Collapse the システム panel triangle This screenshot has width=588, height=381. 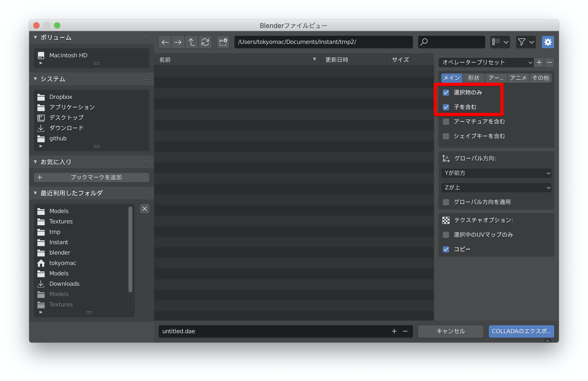click(x=36, y=79)
